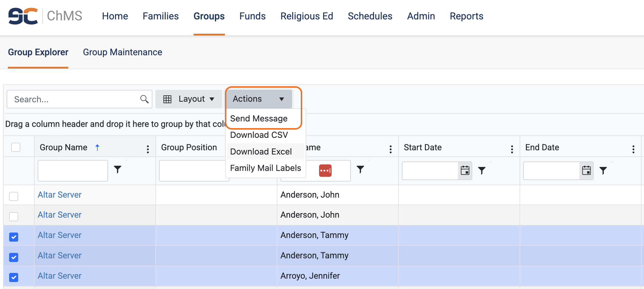Select Download Excel from Actions menu
The image size is (644, 289).
tap(261, 151)
